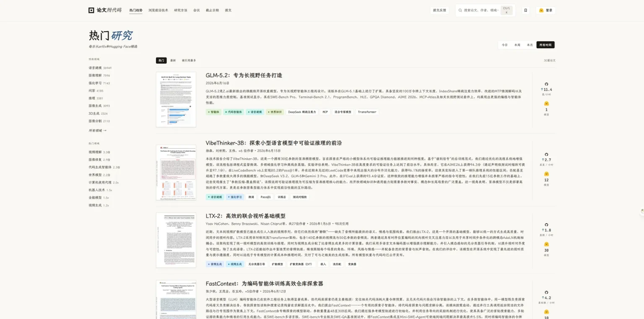Click the GitHub icon on the FastContext card
The width and height of the screenshot is (644, 319).
[x=546, y=292]
